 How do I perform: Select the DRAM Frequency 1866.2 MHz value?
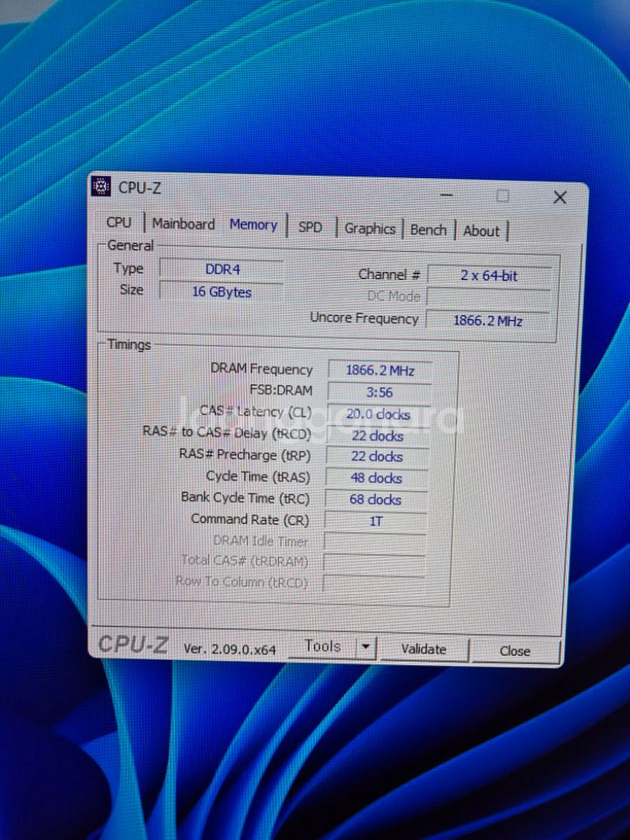(380, 370)
